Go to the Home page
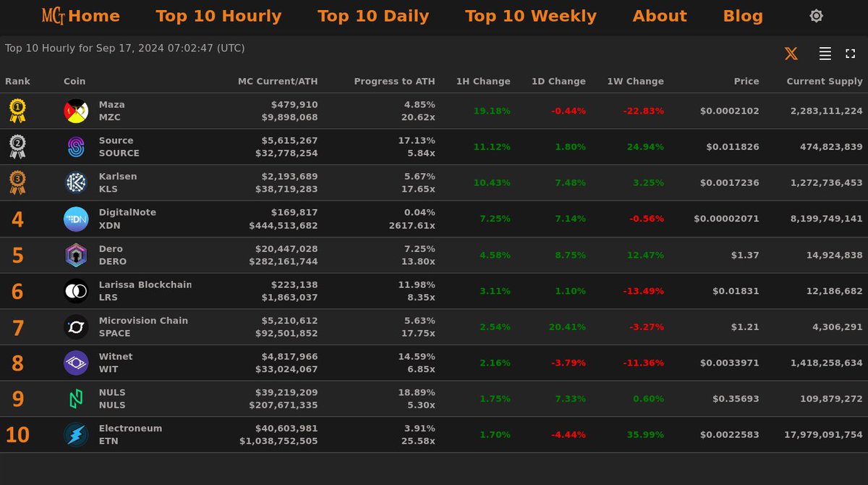Screen dimensions: 868x485 coord(94,16)
